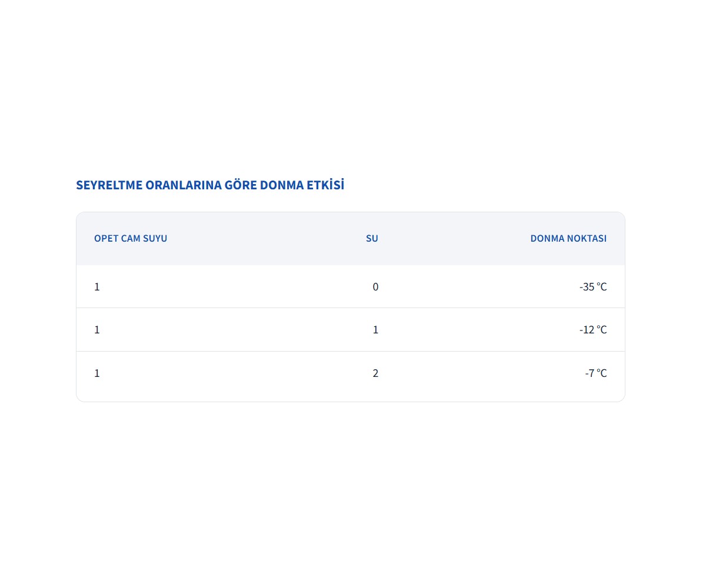This screenshot has height=588, width=706.
Task: Click the word SEYRELTME in the heading
Action: (109, 185)
